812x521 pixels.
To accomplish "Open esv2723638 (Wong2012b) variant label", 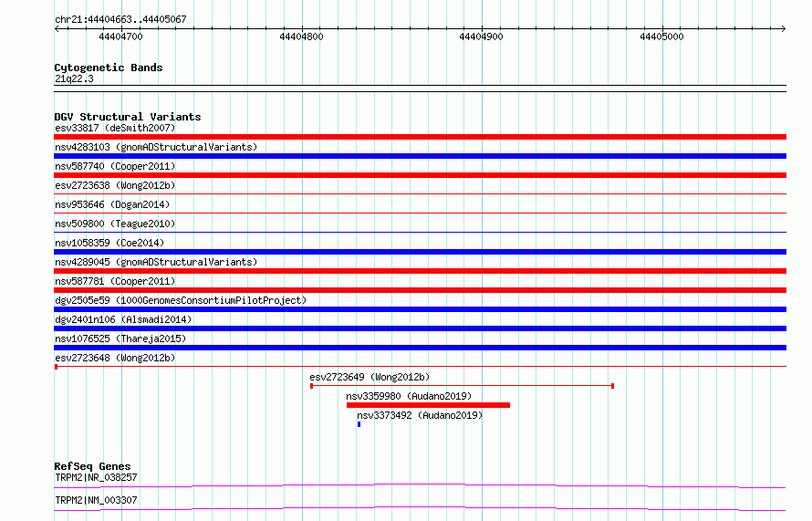I will [115, 185].
